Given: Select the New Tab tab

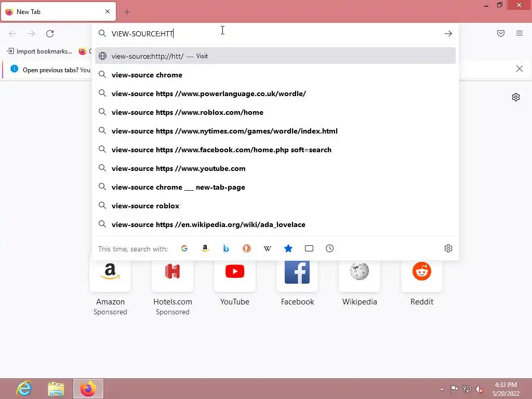Looking at the screenshot, I should [58, 11].
